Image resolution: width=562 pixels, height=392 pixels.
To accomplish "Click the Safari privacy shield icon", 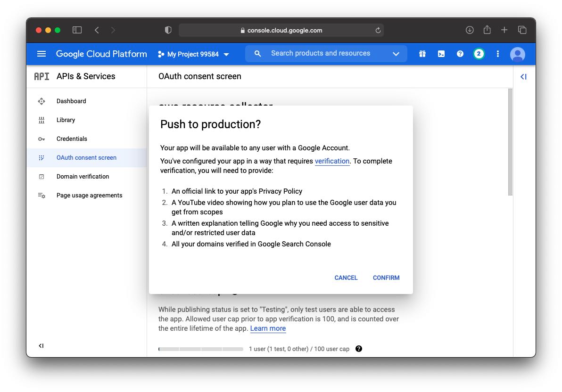I will (168, 30).
